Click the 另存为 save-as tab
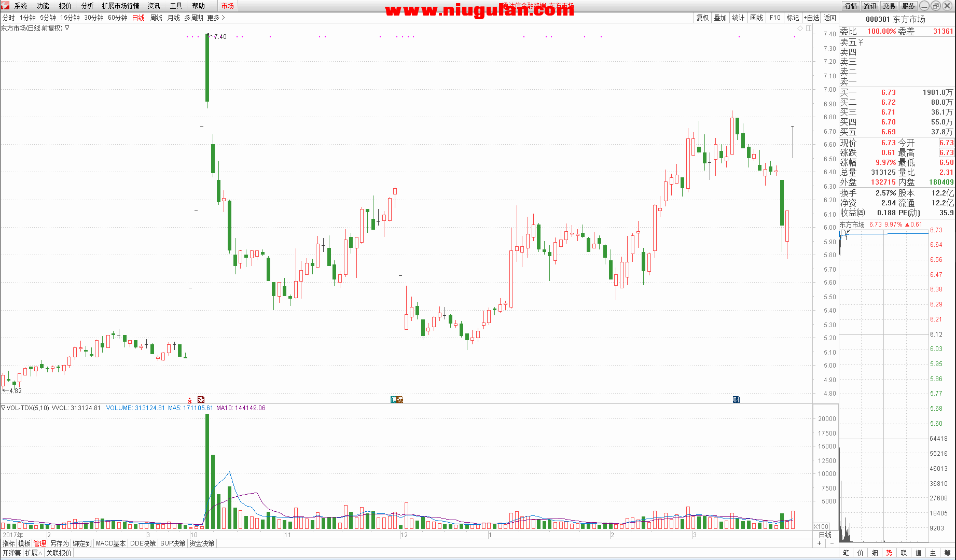Screen dimensions: 956x560 60,543
